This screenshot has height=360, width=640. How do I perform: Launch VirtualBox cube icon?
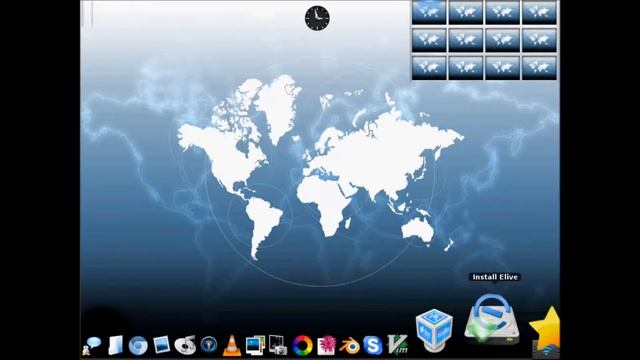pyautogui.click(x=434, y=330)
